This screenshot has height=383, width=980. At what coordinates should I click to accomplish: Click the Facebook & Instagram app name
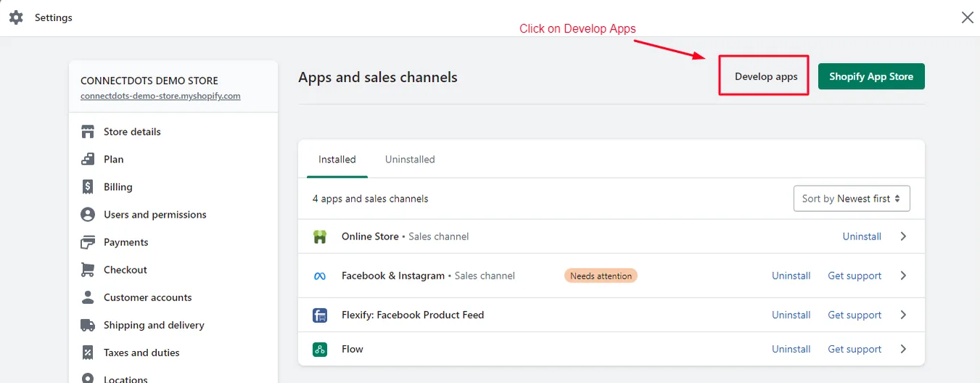pos(393,276)
